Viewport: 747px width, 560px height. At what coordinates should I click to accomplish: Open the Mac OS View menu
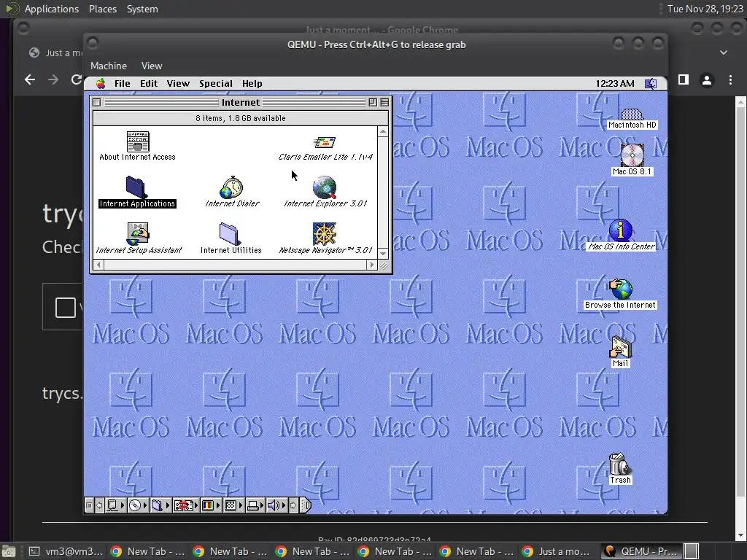pyautogui.click(x=178, y=84)
